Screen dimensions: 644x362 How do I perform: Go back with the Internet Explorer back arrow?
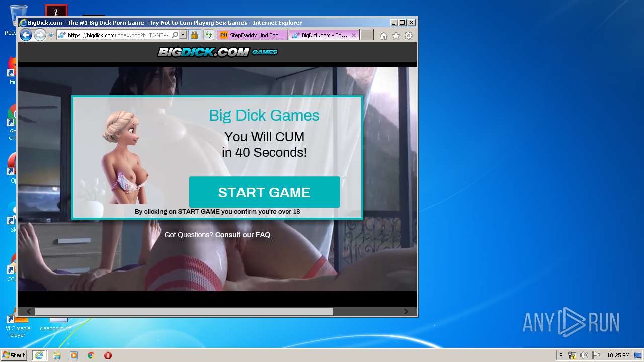tap(26, 35)
